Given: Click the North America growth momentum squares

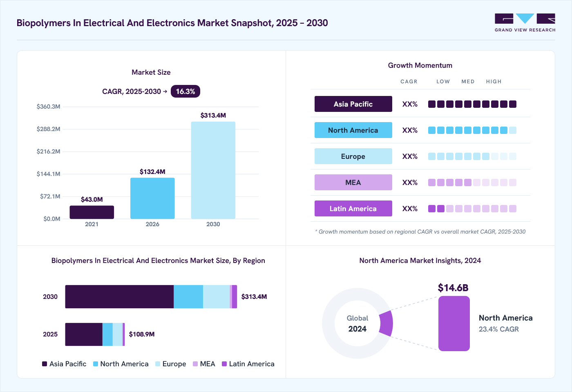Looking at the screenshot, I should (472, 130).
